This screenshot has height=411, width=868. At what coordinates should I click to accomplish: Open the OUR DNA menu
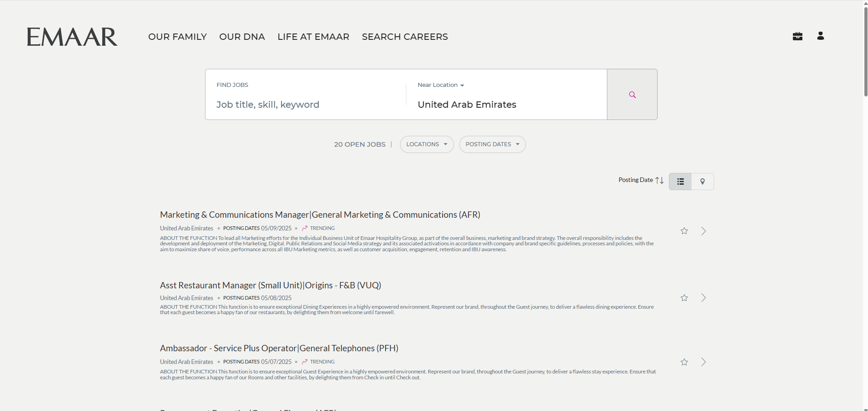point(242,37)
